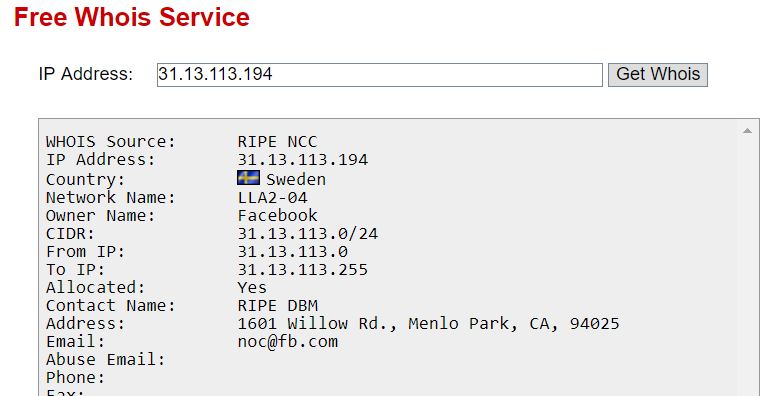Screen dimensions: 775x396
Task: Click the Sweden flag icon
Action: pyautogui.click(x=249, y=178)
